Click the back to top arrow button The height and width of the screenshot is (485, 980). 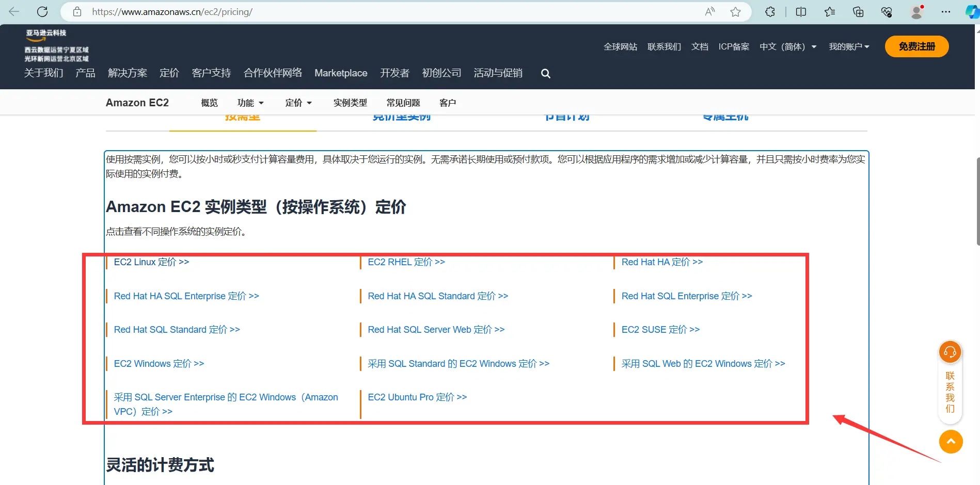[x=951, y=442]
